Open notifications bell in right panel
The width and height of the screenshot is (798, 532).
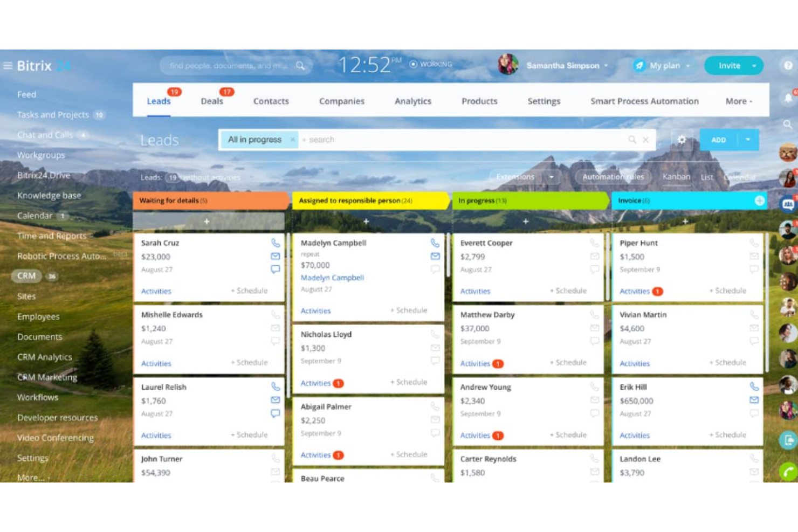point(788,98)
